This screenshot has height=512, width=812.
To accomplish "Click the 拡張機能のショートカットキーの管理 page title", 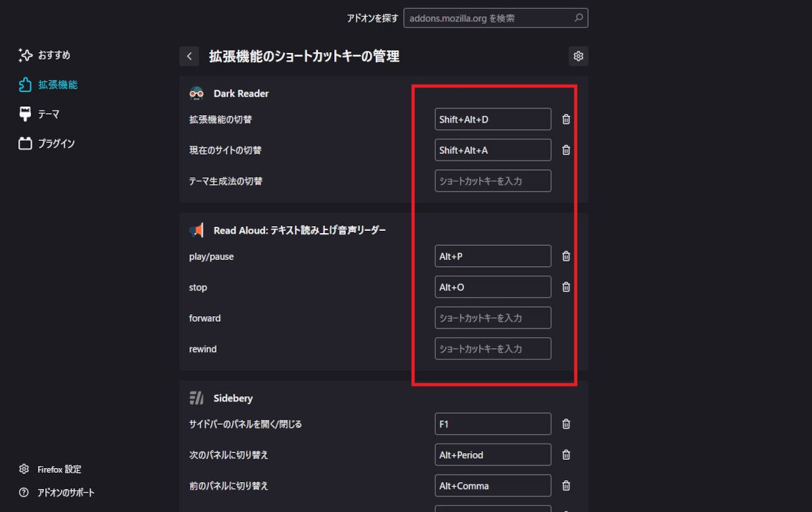I will (304, 56).
